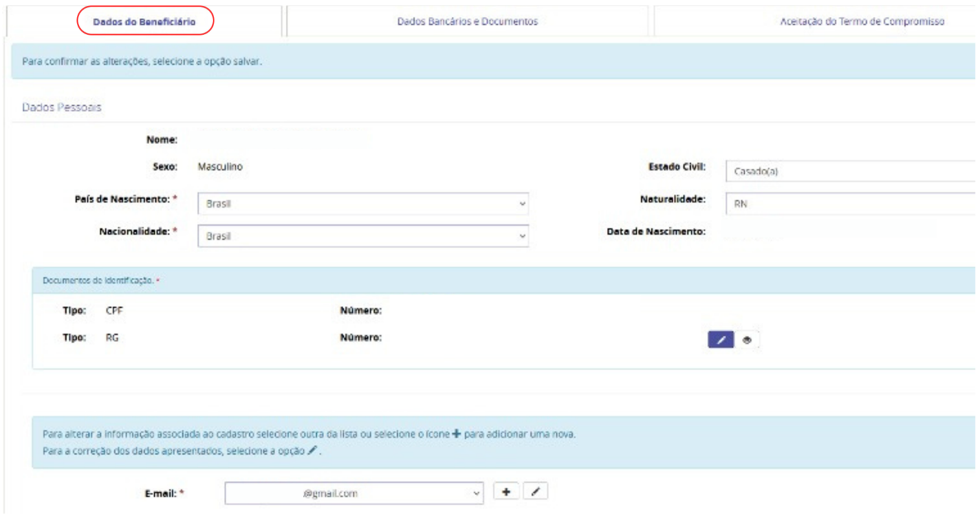Open the País de Nascimento dropdown
980x514 pixels.
[362, 204]
